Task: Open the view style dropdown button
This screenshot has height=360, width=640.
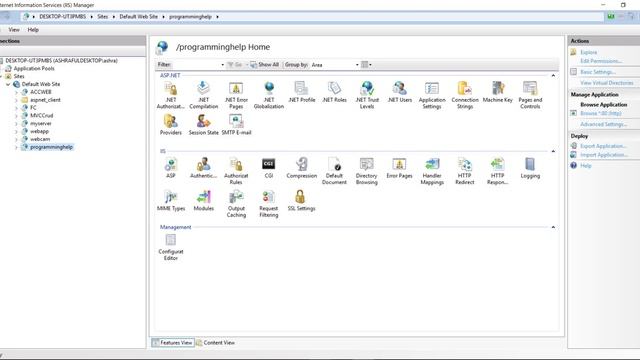Action: pos(366,64)
